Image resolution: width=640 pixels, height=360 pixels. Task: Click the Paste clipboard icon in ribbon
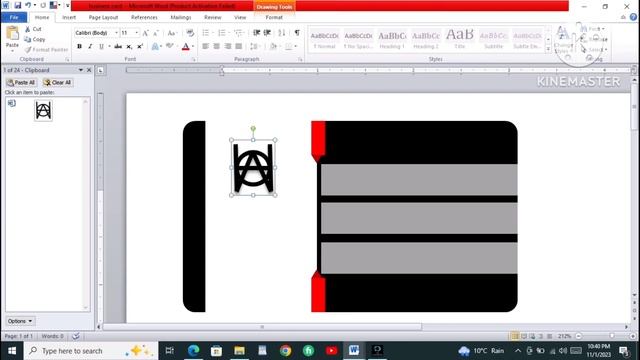[12, 33]
